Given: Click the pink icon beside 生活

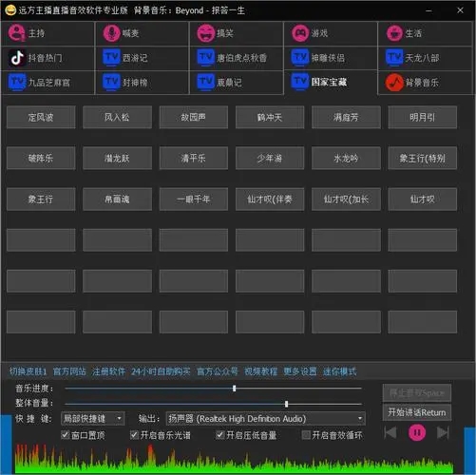Looking at the screenshot, I should (394, 33).
